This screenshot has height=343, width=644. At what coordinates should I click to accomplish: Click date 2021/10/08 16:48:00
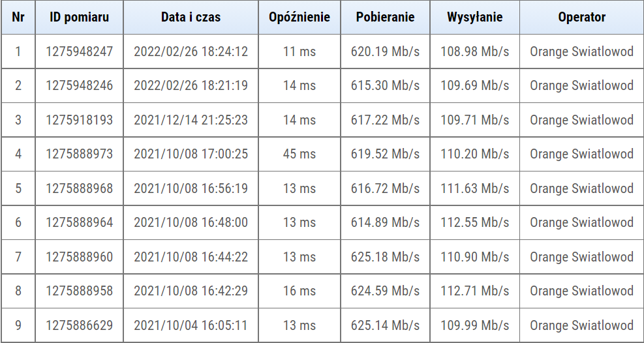[191, 222]
